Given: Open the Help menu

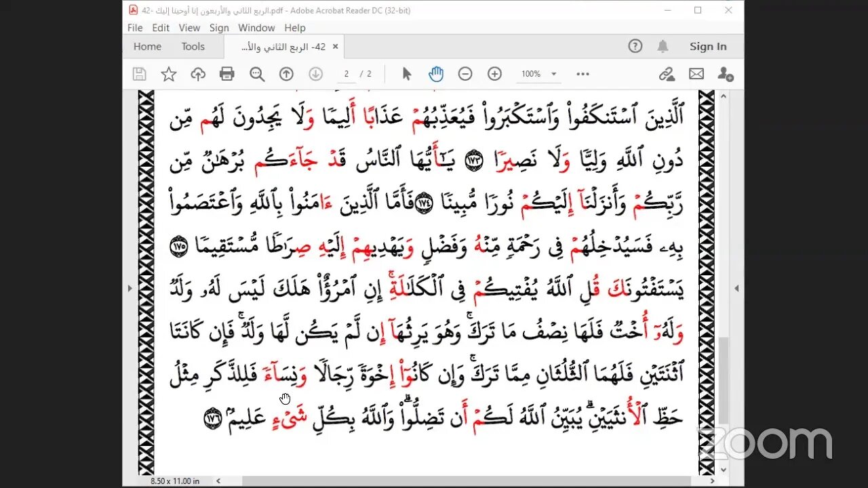Looking at the screenshot, I should tap(295, 28).
